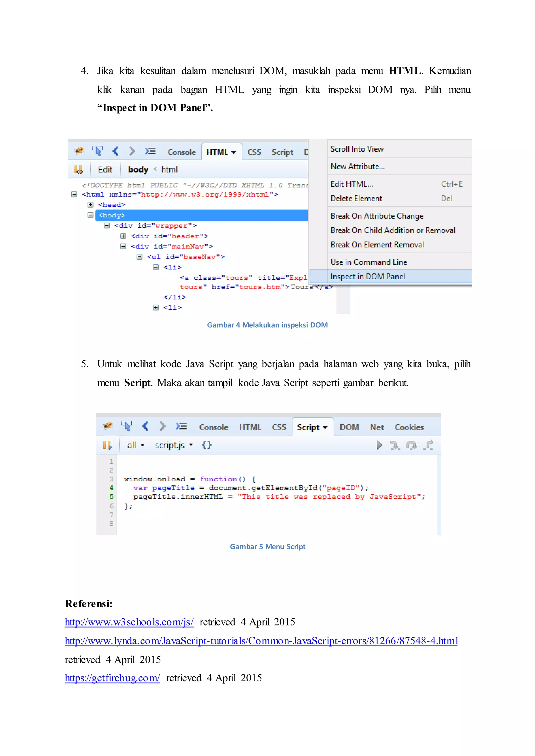Open the command line icon beside the Console tab in the Script panel
The image size is (535, 756).
tap(181, 426)
